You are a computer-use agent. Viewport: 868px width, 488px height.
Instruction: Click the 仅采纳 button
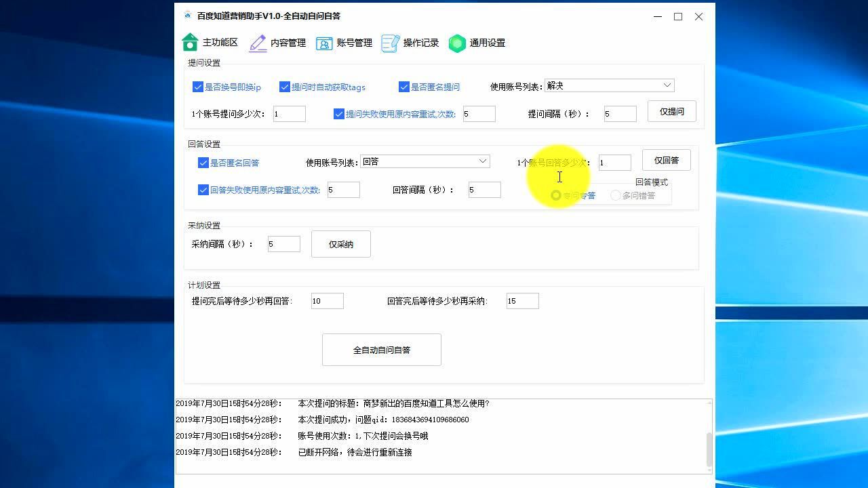pyautogui.click(x=341, y=244)
